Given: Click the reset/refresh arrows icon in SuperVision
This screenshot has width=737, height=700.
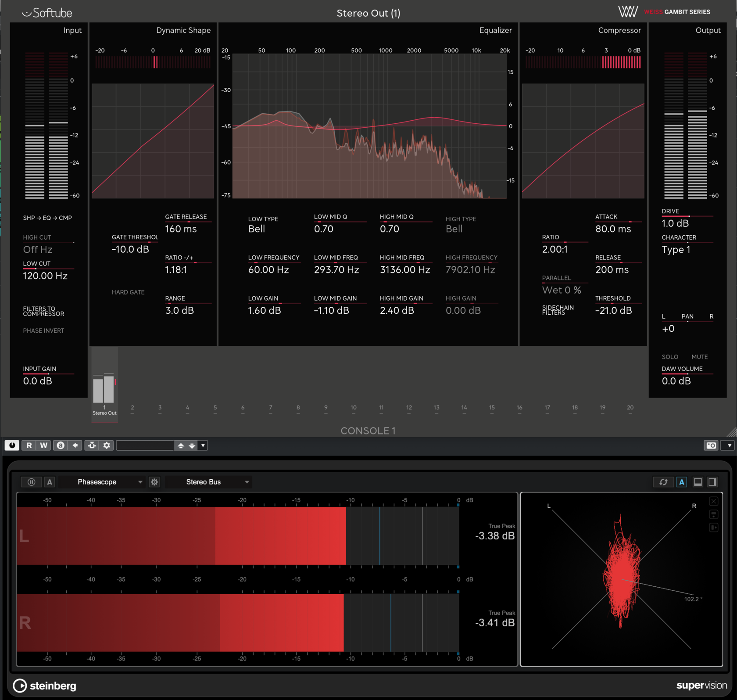Looking at the screenshot, I should click(x=663, y=482).
